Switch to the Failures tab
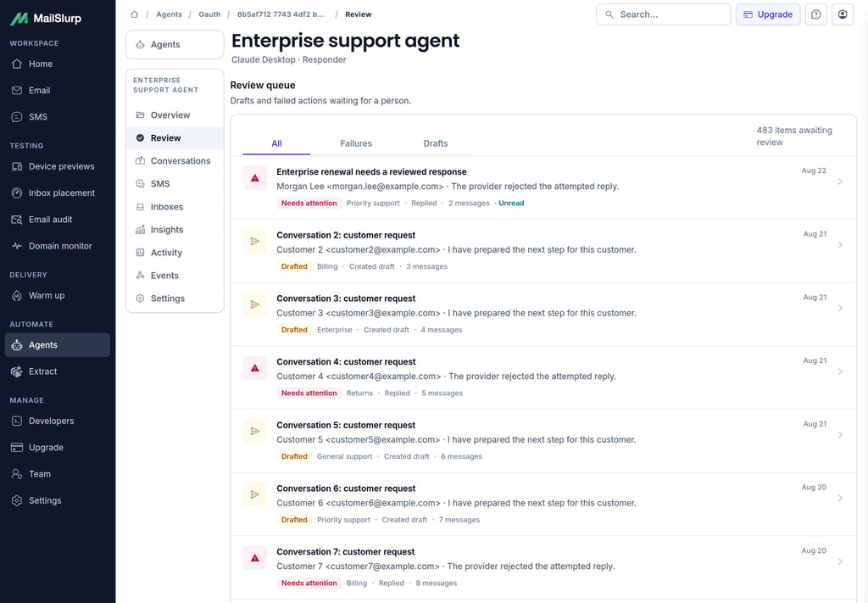 [x=356, y=143]
